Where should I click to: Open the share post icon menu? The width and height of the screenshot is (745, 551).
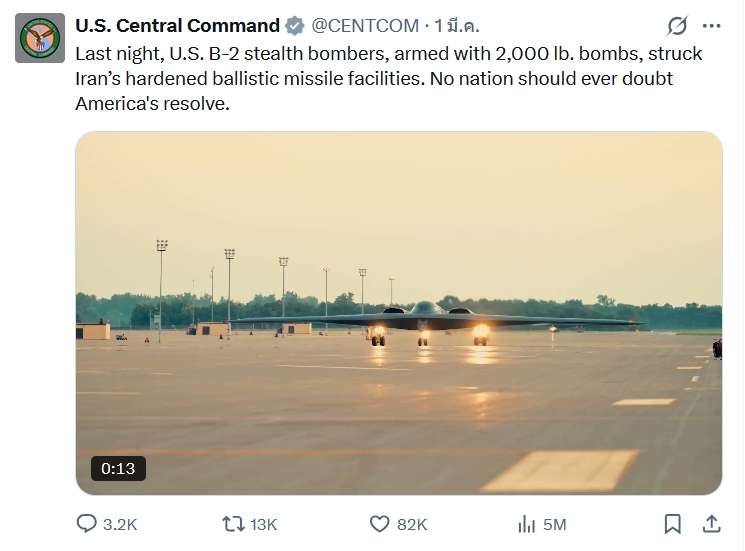711,524
